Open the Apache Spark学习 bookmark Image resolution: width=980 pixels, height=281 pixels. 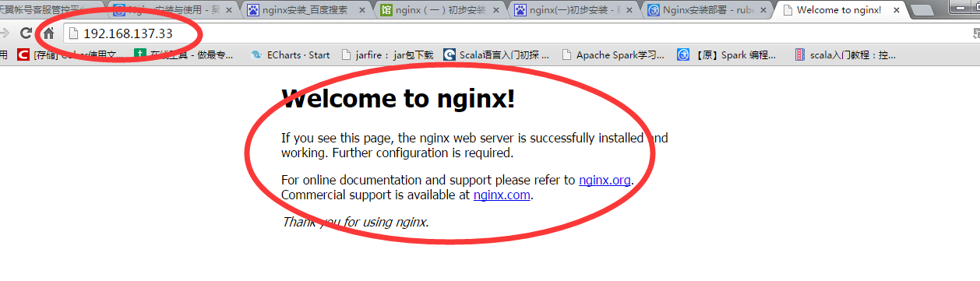coord(612,55)
